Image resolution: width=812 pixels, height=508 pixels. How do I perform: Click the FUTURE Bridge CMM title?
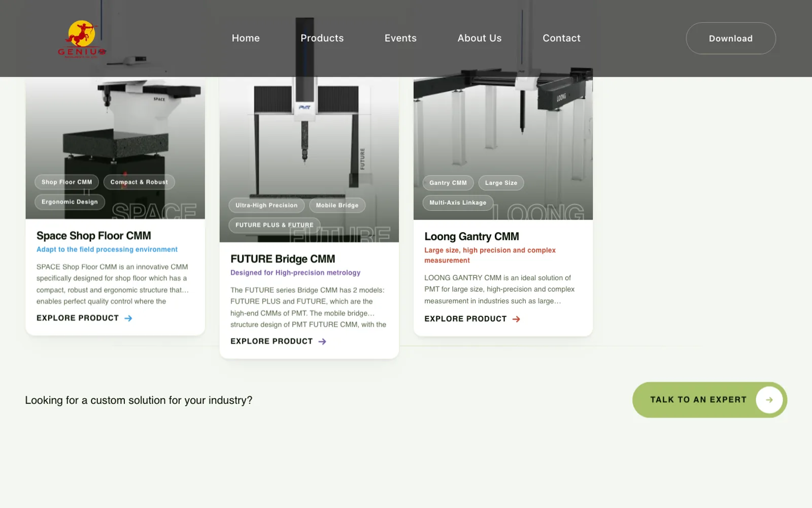[283, 259]
